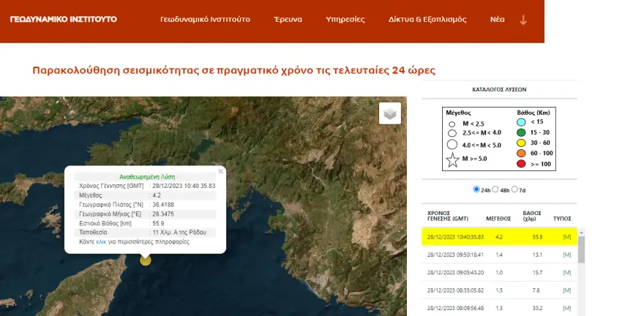Viewport: 644px width, 316px height.
Task: Close the earthquake info popup
Action: coord(220,171)
